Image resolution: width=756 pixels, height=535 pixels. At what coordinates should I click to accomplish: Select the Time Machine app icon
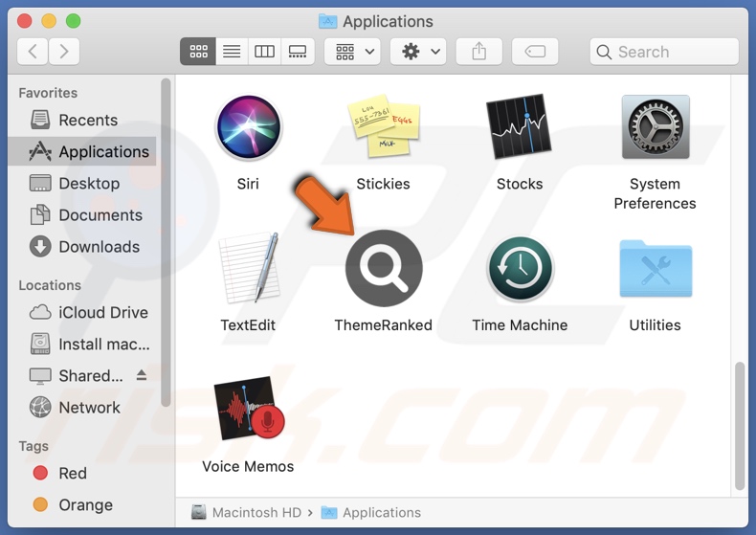tap(520, 269)
